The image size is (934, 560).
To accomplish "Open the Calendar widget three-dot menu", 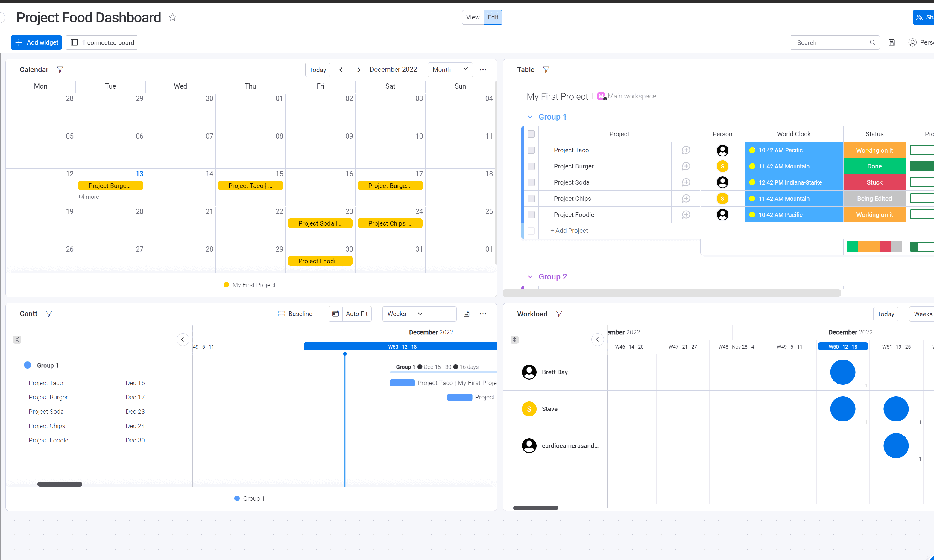I will (x=483, y=70).
